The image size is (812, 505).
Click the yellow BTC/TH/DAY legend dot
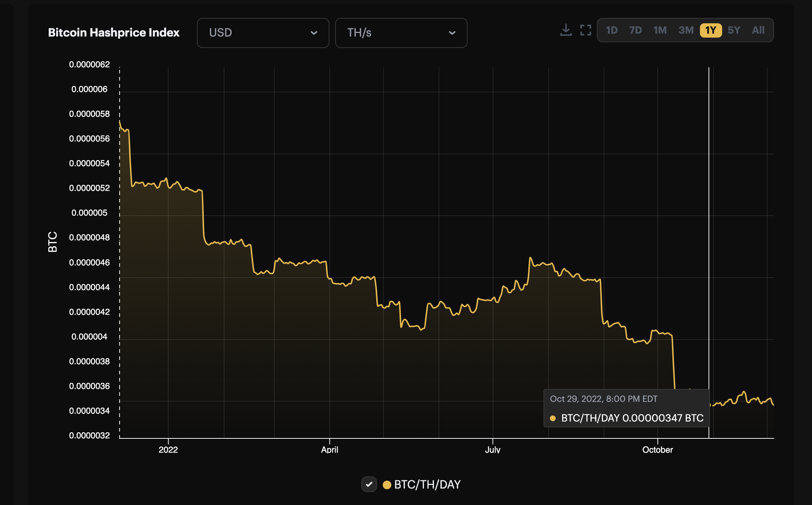point(387,485)
